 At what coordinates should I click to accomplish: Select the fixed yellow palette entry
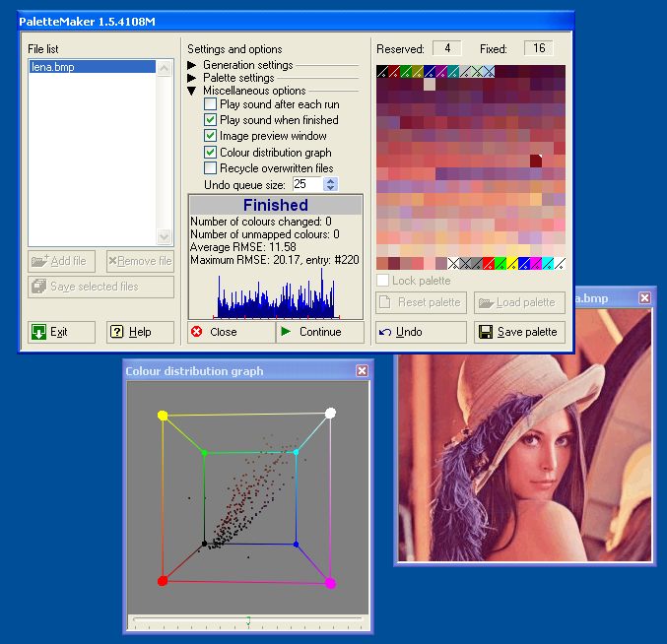[512, 264]
